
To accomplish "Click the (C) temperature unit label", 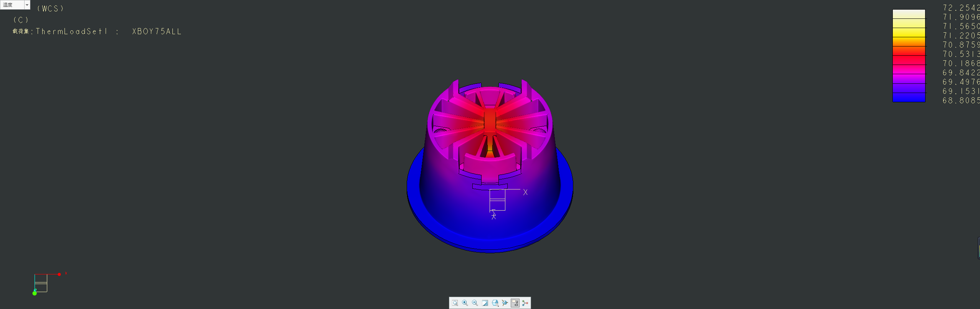I will point(21,20).
